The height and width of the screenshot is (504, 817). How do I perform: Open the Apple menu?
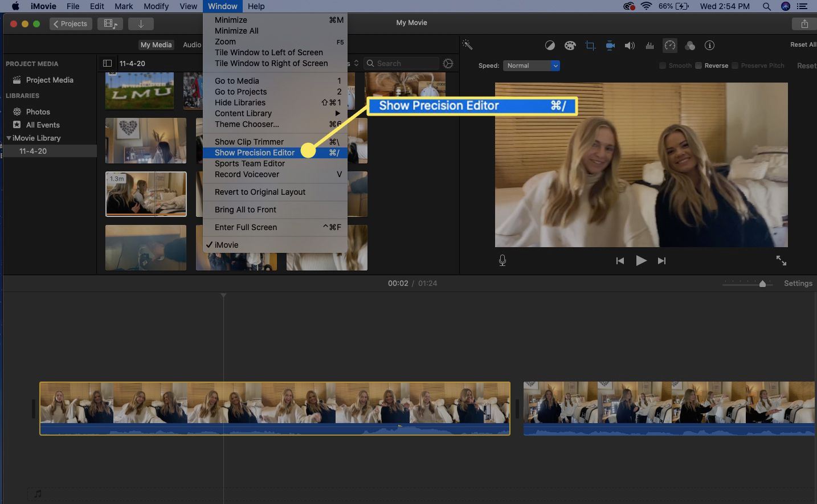click(15, 6)
